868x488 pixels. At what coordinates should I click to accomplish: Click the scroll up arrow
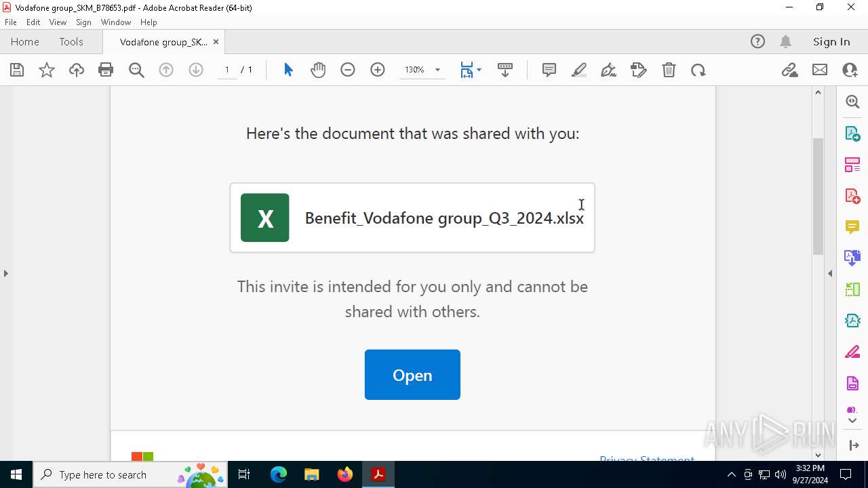click(818, 92)
